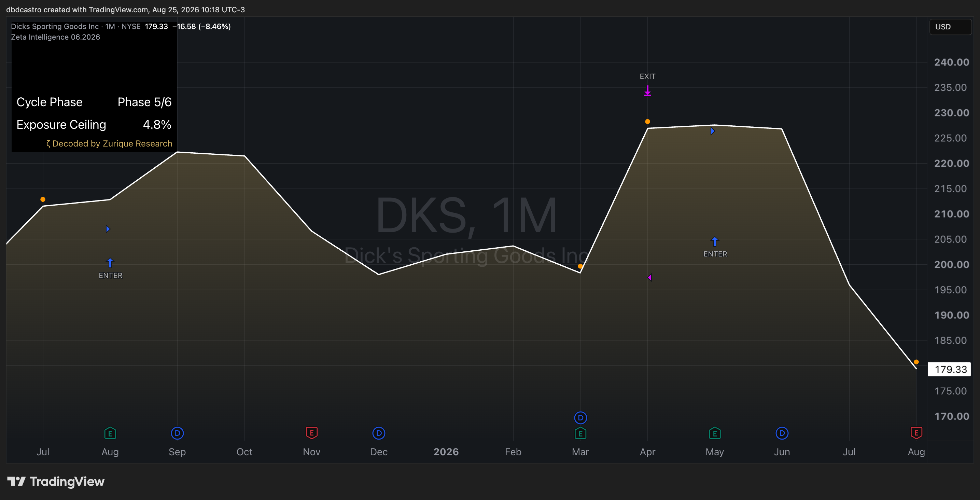The image size is (980, 500).
Task: Click the green earnings marker above Mar
Action: click(x=580, y=433)
